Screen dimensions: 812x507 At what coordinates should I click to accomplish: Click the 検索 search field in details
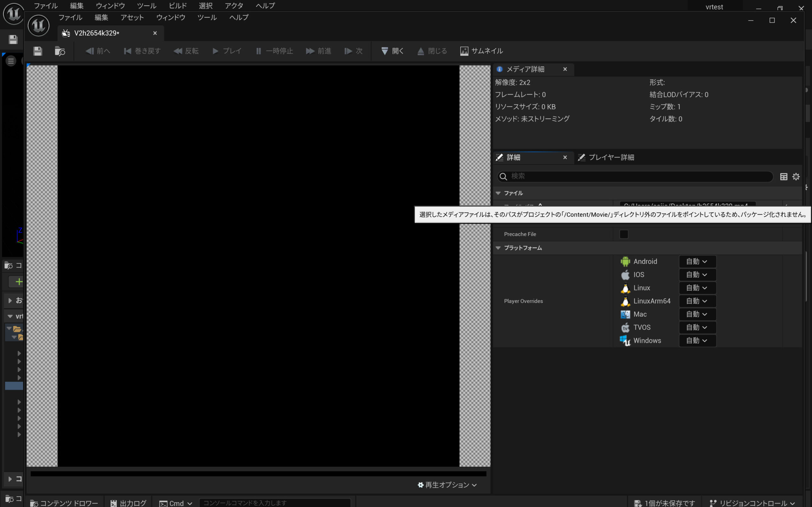point(634,176)
